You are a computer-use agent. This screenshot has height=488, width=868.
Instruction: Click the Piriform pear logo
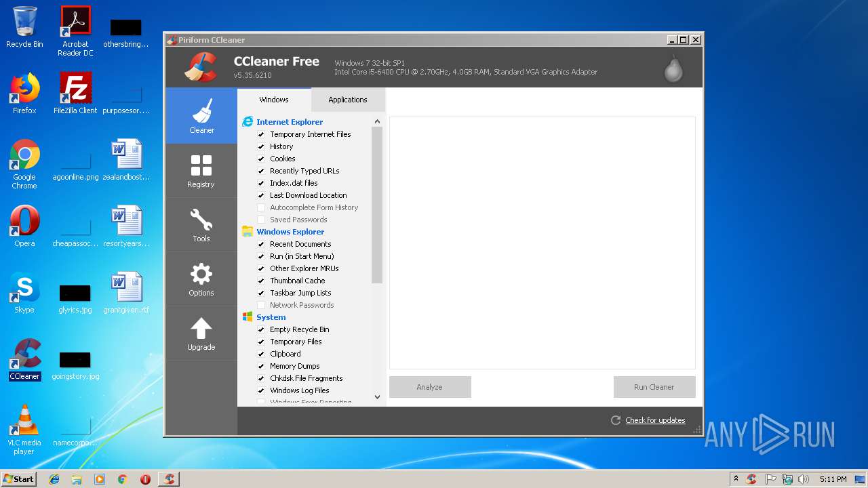[x=673, y=68]
